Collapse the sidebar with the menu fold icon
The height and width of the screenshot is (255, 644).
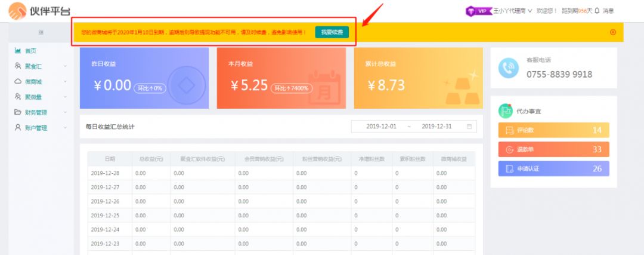click(41, 32)
